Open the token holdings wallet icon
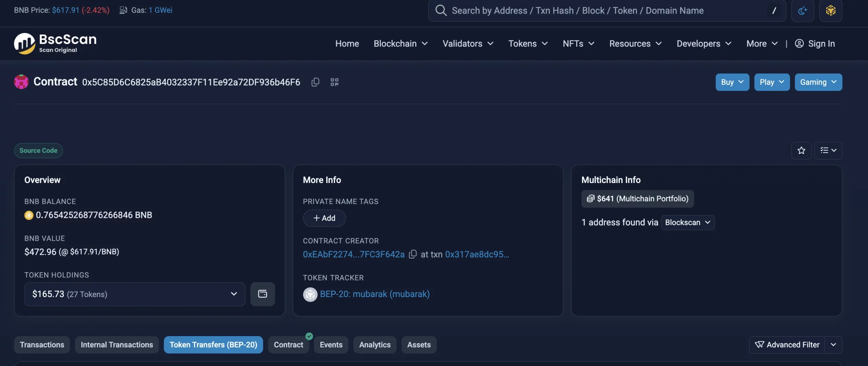Screen dimensions: 868x366 tap(262, 294)
